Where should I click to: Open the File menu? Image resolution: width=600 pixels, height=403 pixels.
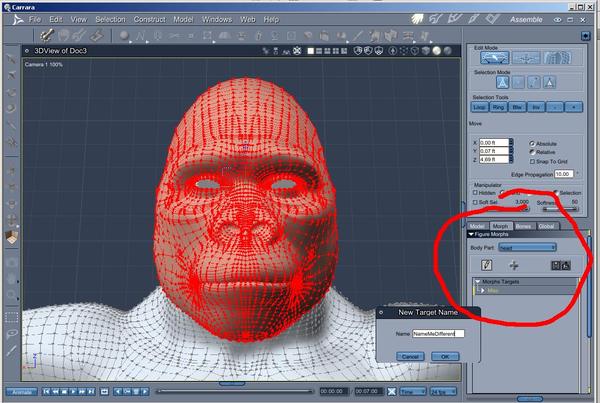click(34, 19)
